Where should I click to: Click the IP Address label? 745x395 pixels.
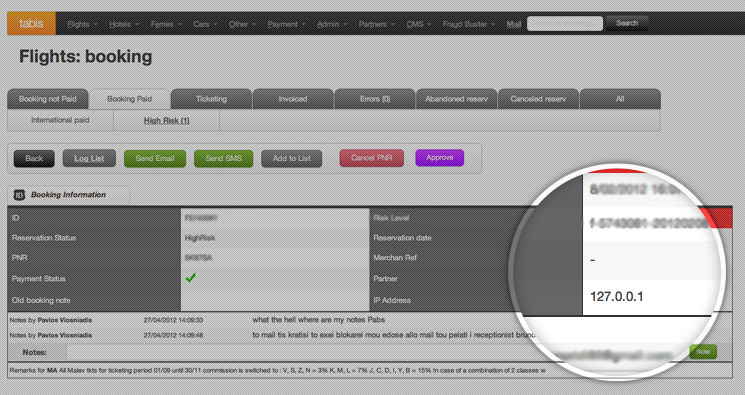click(x=392, y=300)
